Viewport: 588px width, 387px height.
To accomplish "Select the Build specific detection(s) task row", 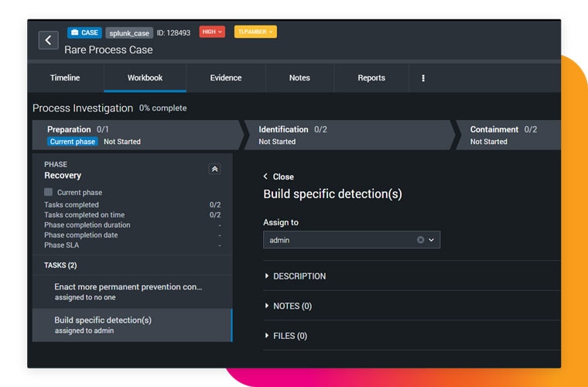I will click(132, 325).
